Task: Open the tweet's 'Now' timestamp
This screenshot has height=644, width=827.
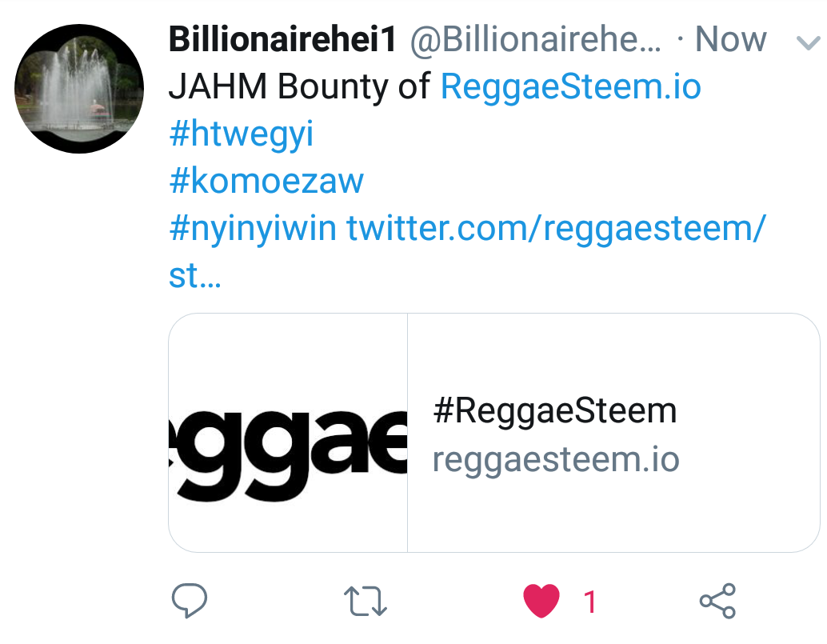Action: [x=730, y=39]
